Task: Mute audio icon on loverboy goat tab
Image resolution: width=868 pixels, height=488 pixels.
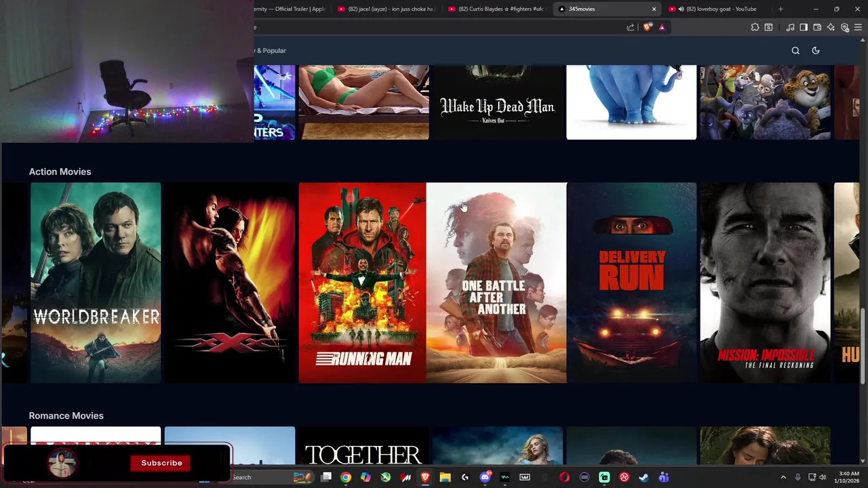Action: pyautogui.click(x=681, y=9)
